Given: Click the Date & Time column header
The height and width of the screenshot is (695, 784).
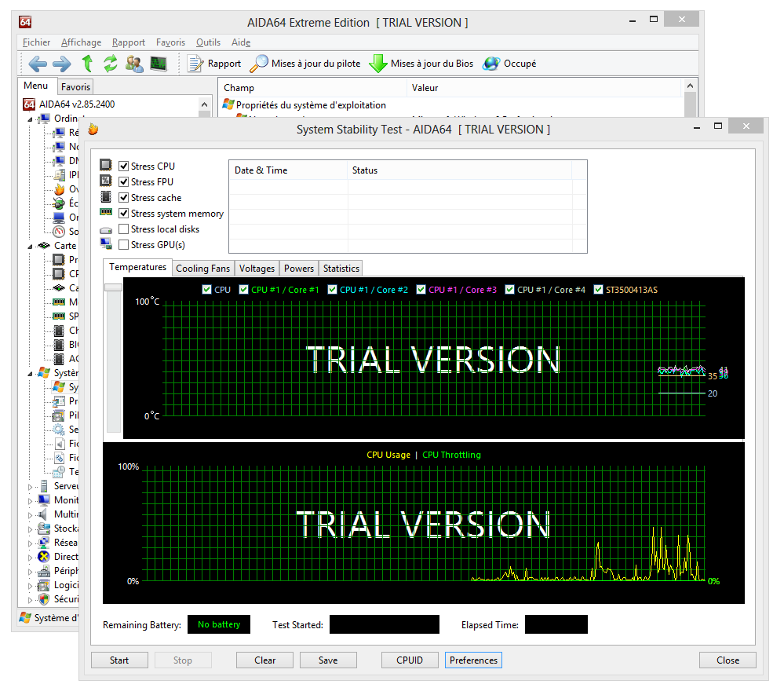Looking at the screenshot, I should (288, 170).
